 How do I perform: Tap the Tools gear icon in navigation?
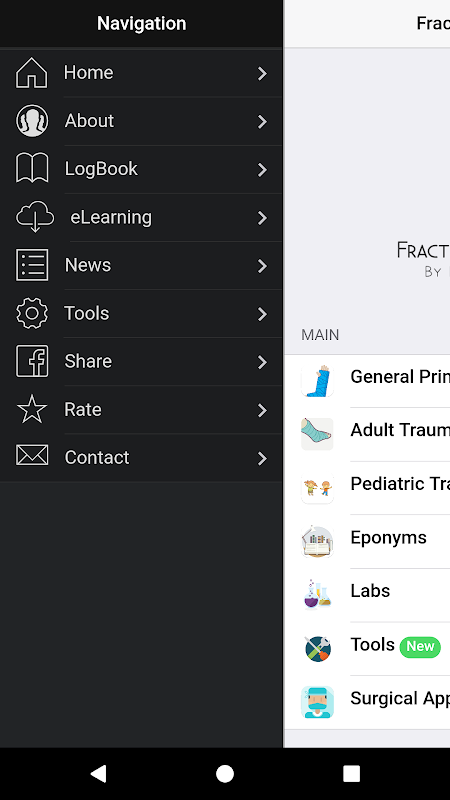click(32, 313)
